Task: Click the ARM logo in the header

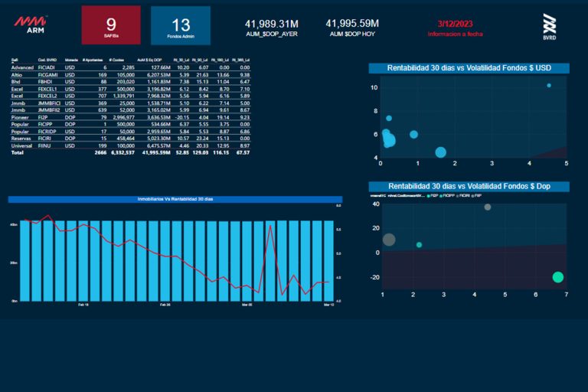Action: pyautogui.click(x=29, y=24)
